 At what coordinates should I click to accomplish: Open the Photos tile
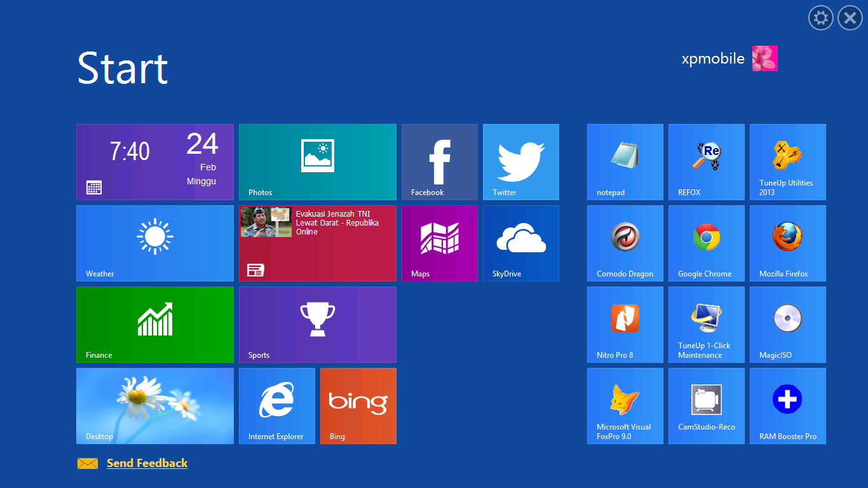318,162
